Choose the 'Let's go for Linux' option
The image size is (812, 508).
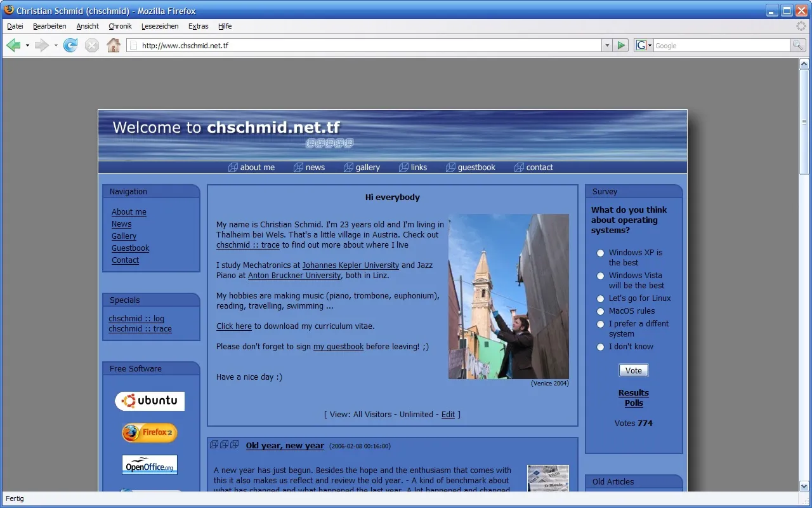click(x=600, y=298)
